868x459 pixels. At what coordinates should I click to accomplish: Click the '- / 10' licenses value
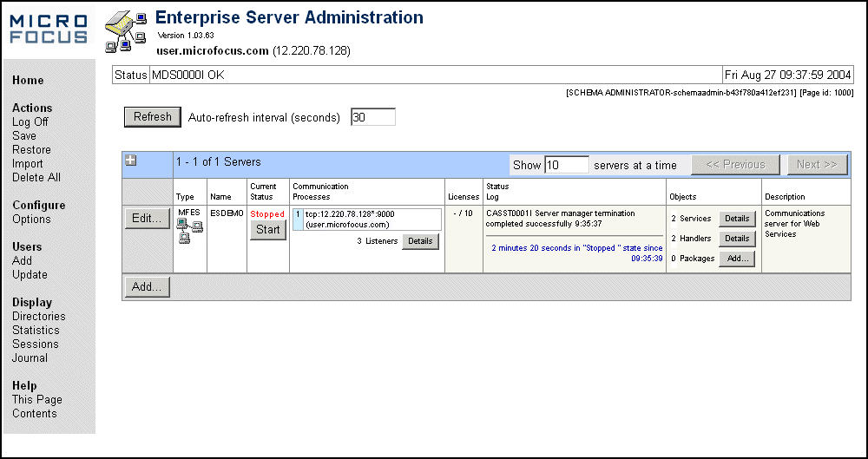click(x=463, y=213)
